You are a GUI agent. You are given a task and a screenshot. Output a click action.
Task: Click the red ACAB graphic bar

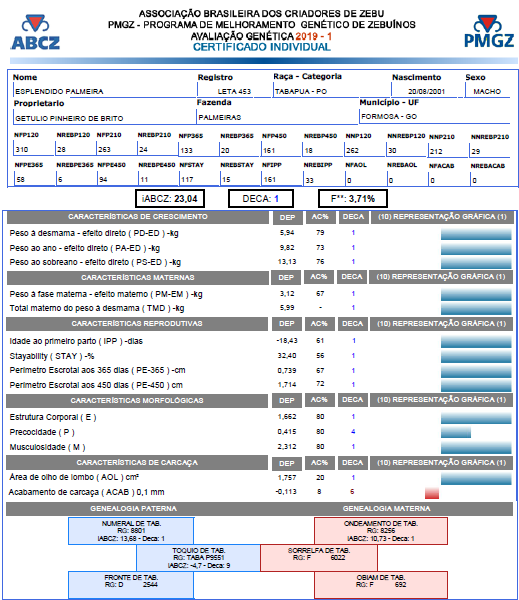tap(432, 493)
